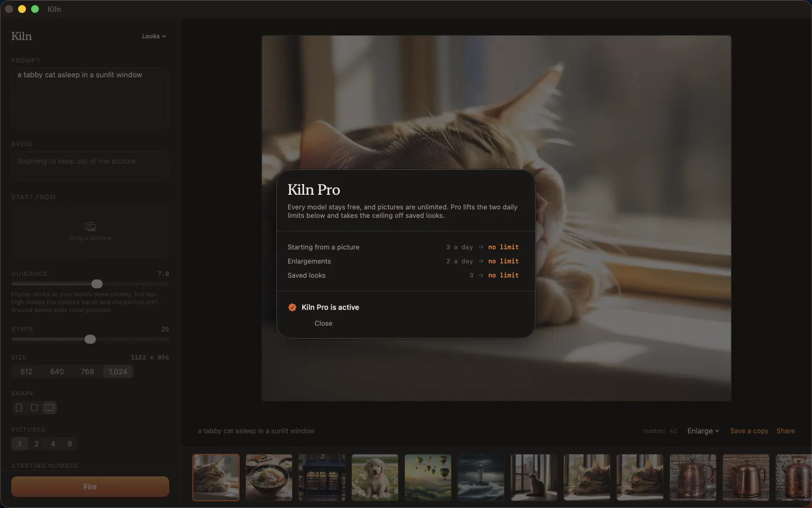This screenshot has height=508, width=812.
Task: Click the Share link
Action: (x=785, y=431)
